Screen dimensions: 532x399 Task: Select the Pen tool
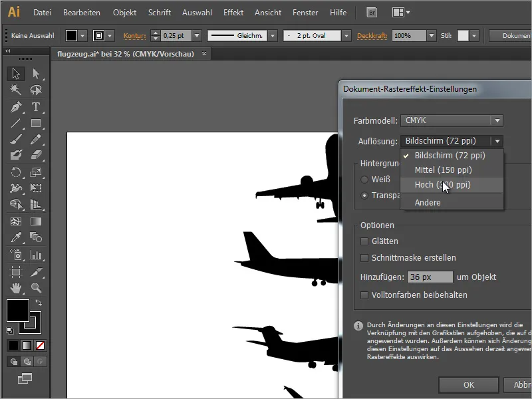pos(15,107)
